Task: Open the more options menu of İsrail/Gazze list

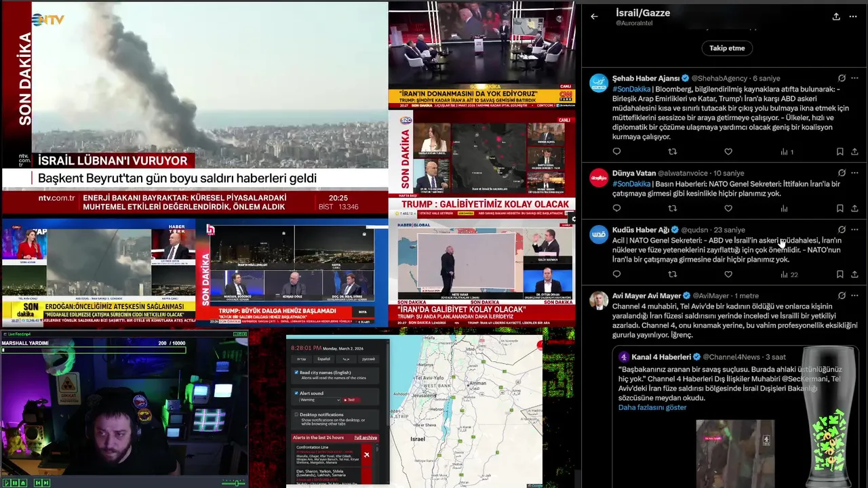Action: click(x=853, y=16)
